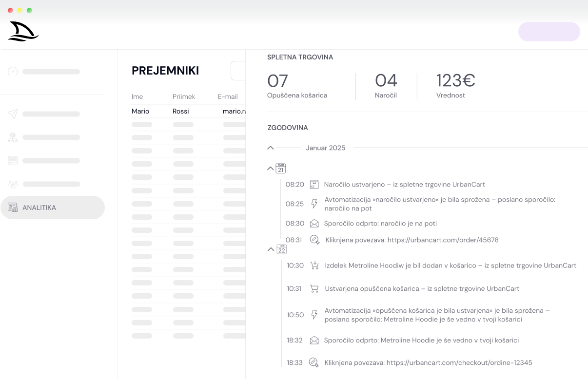Click the Priimek column header
The image size is (588, 379).
click(x=184, y=96)
